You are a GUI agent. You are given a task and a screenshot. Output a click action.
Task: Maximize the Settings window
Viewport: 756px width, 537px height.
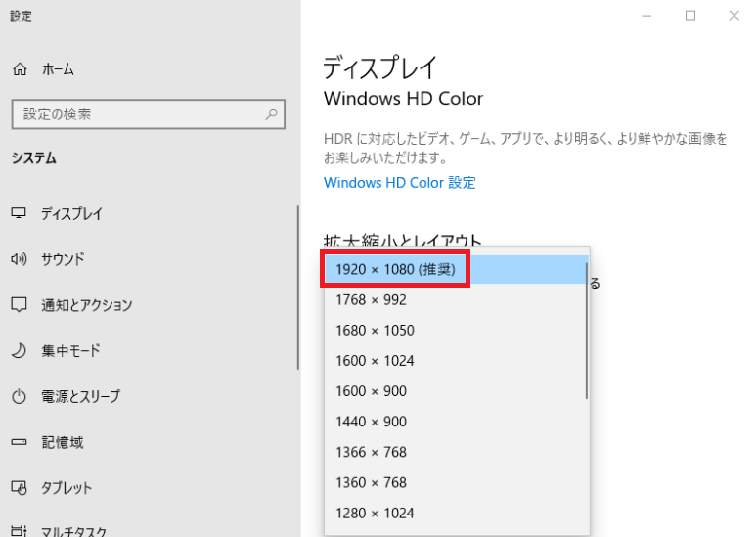tap(690, 16)
